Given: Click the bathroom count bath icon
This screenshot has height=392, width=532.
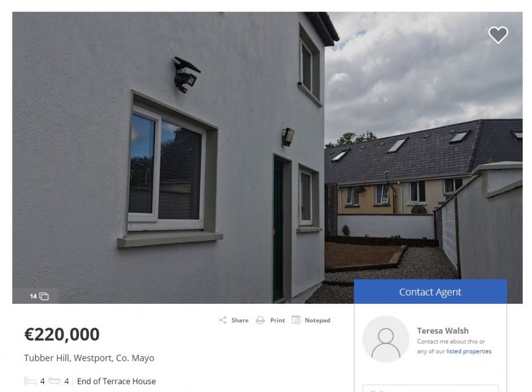Looking at the screenshot, I should tap(54, 381).
